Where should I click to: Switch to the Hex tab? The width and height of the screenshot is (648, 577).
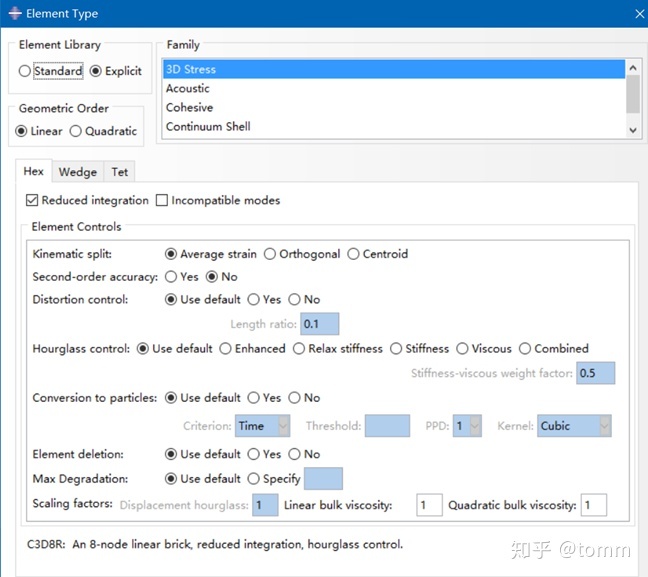[x=33, y=171]
